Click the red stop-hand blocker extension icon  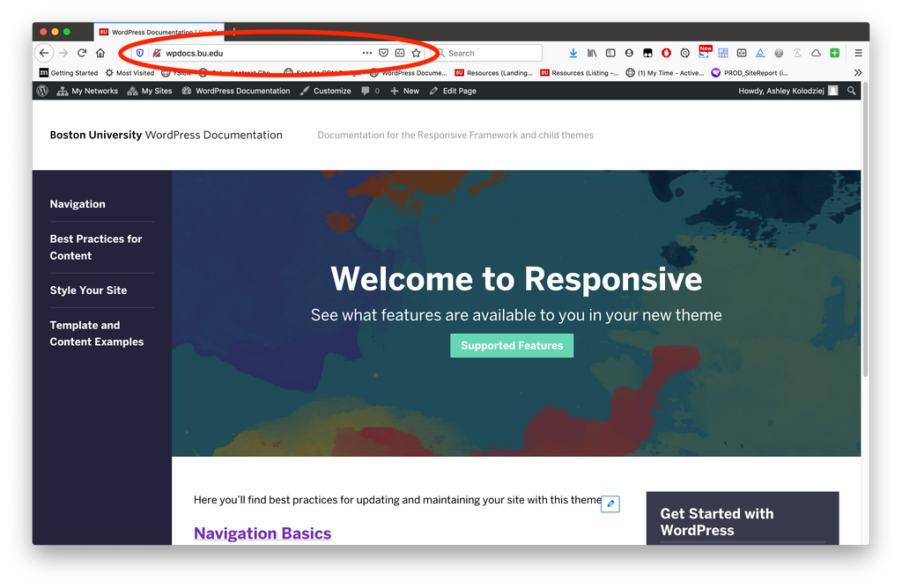[666, 53]
